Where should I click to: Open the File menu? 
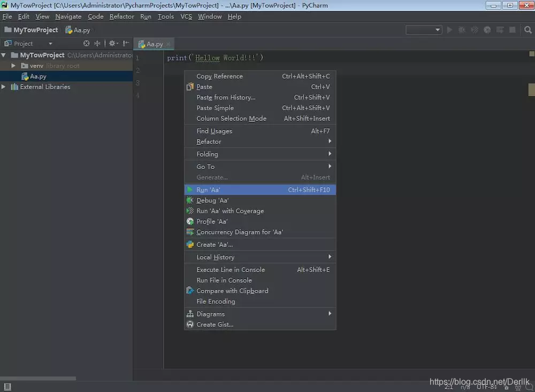[7, 17]
